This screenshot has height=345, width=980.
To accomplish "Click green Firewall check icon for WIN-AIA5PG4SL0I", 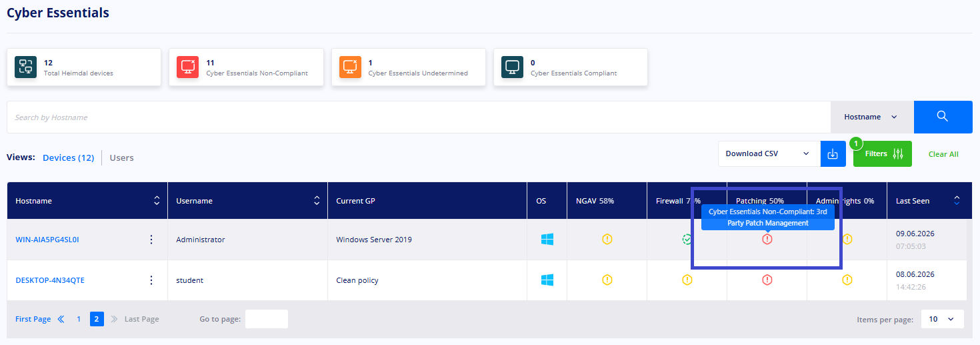I will click(687, 239).
